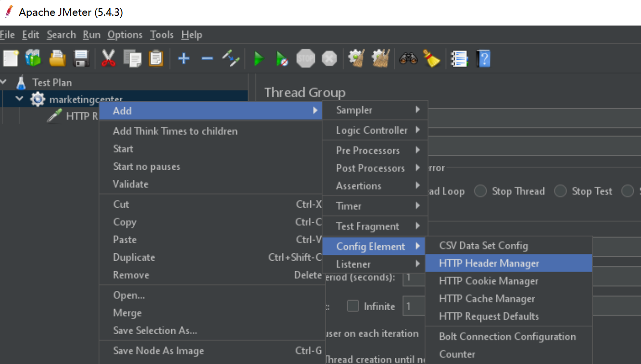Screen dimensions: 641x364
Task: Open Help with the question mark icon
Action: click(x=483, y=59)
